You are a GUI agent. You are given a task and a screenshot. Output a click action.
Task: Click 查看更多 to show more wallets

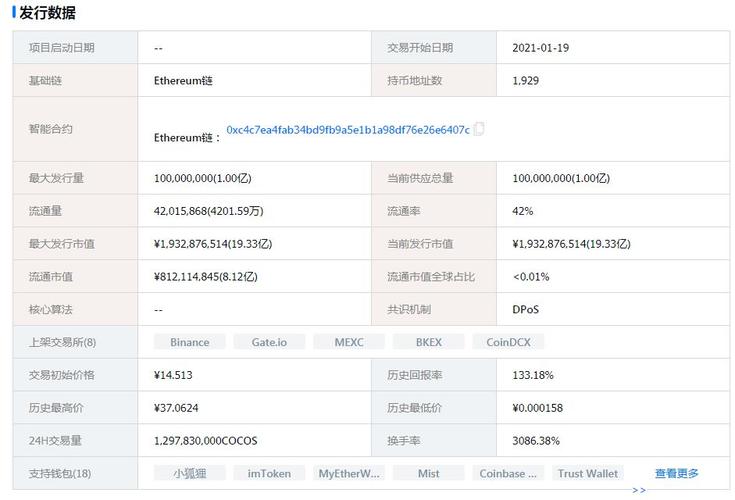677,473
